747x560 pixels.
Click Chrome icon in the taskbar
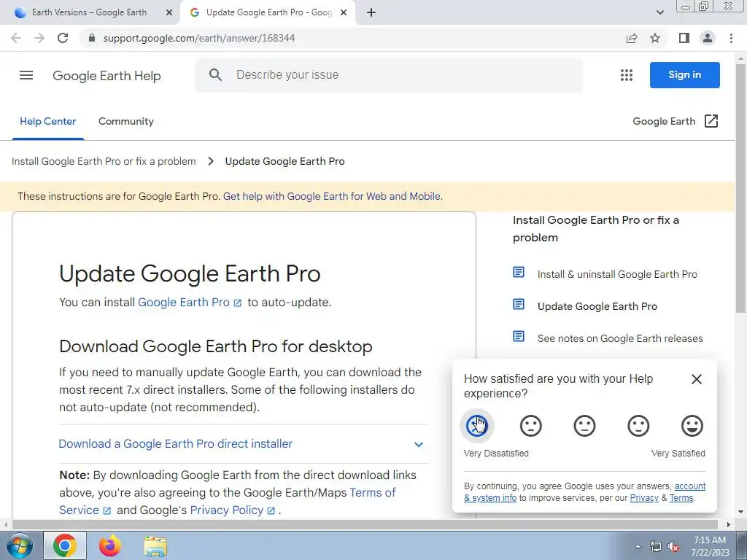tap(65, 545)
